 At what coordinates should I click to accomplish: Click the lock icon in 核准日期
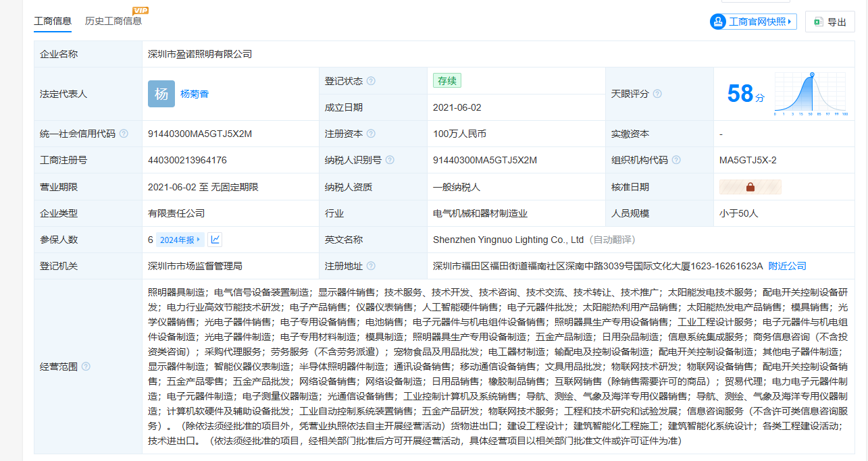[x=750, y=187]
